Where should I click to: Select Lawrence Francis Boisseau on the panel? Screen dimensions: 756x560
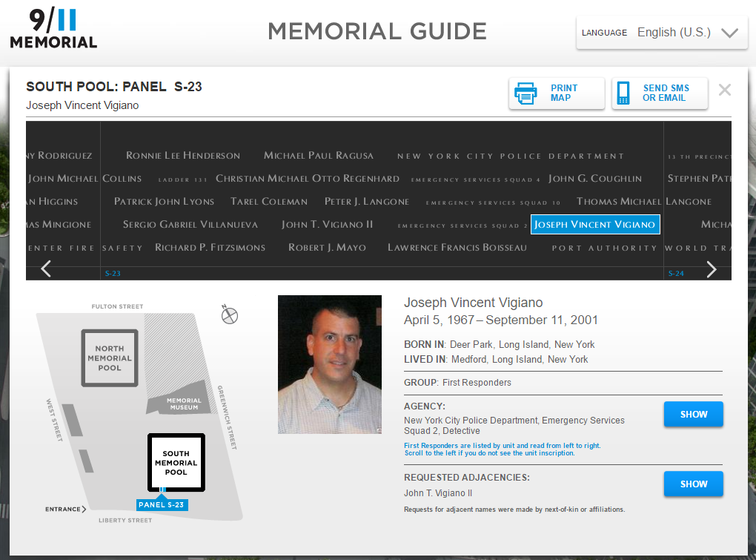(x=457, y=248)
